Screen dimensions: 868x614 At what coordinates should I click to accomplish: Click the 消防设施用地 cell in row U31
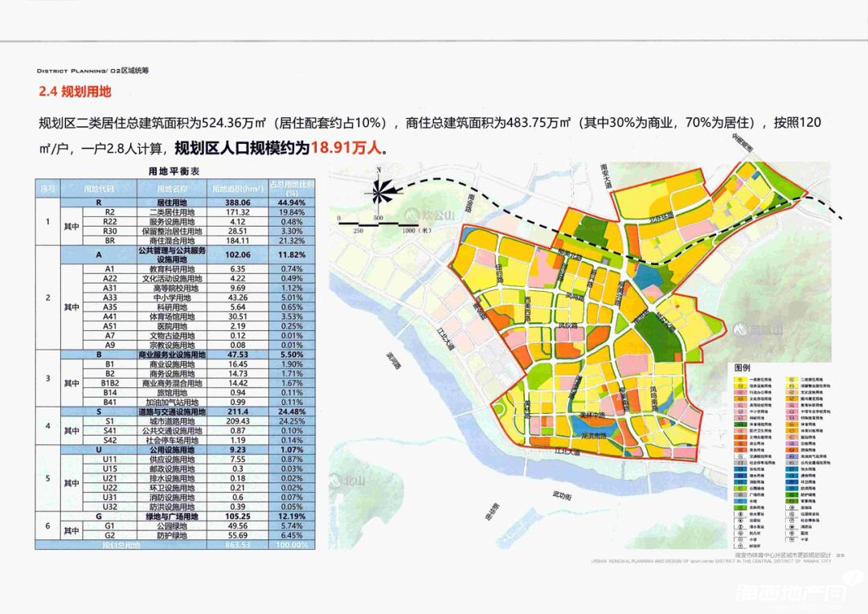(172, 497)
